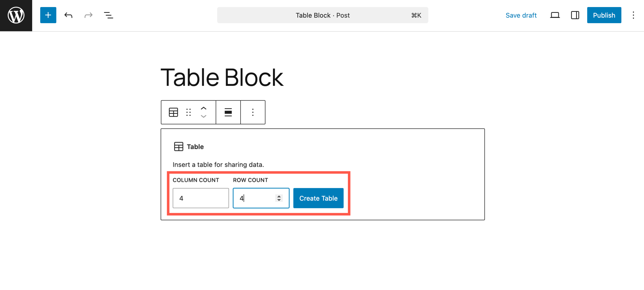Image resolution: width=644 pixels, height=290 pixels.
Task: Click the Column Count input field
Action: coord(200,198)
